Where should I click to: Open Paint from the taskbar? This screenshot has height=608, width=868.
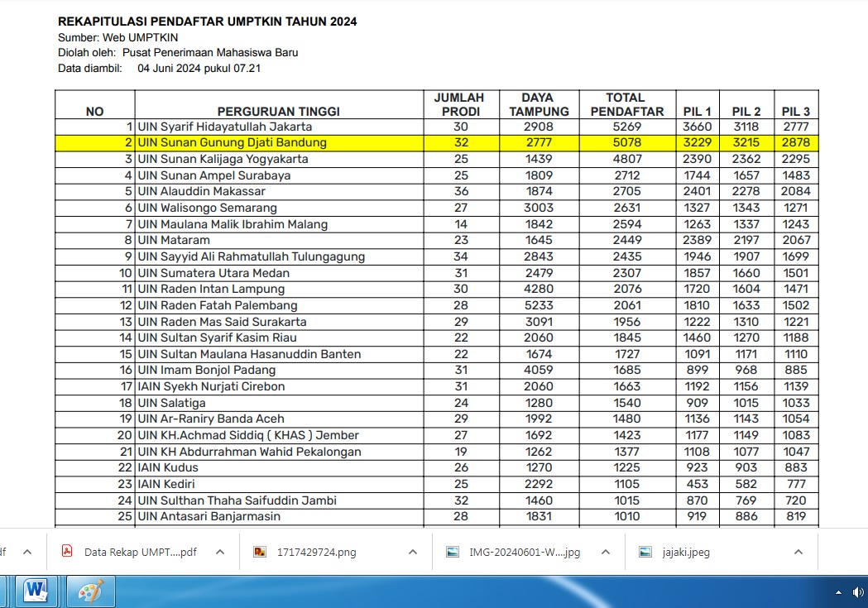click(89, 591)
